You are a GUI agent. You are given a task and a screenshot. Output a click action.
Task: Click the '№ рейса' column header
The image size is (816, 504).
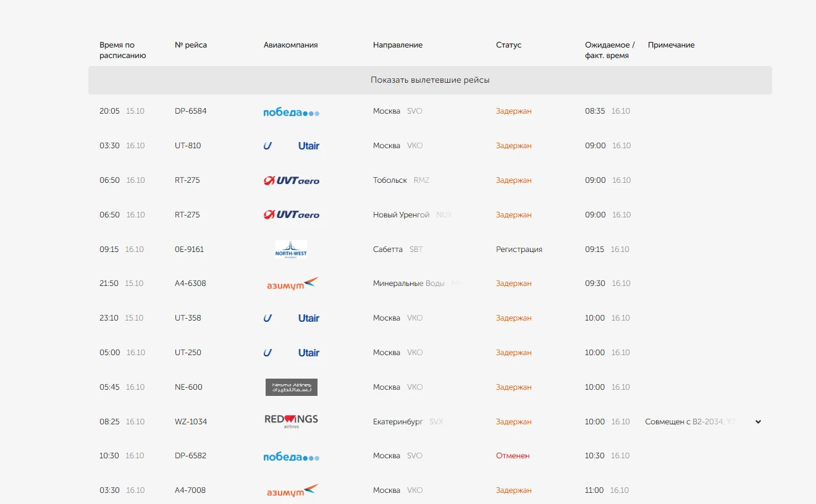pyautogui.click(x=191, y=45)
